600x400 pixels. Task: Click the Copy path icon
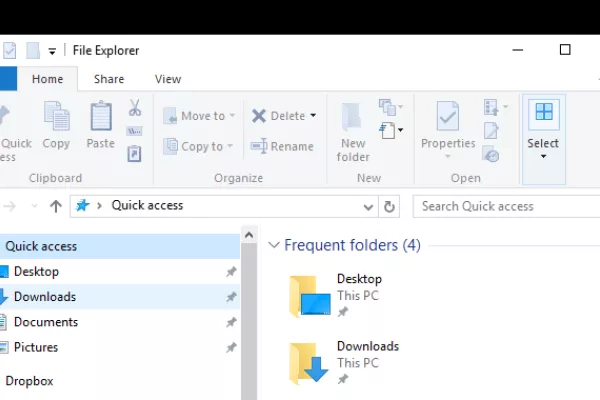pos(134,131)
